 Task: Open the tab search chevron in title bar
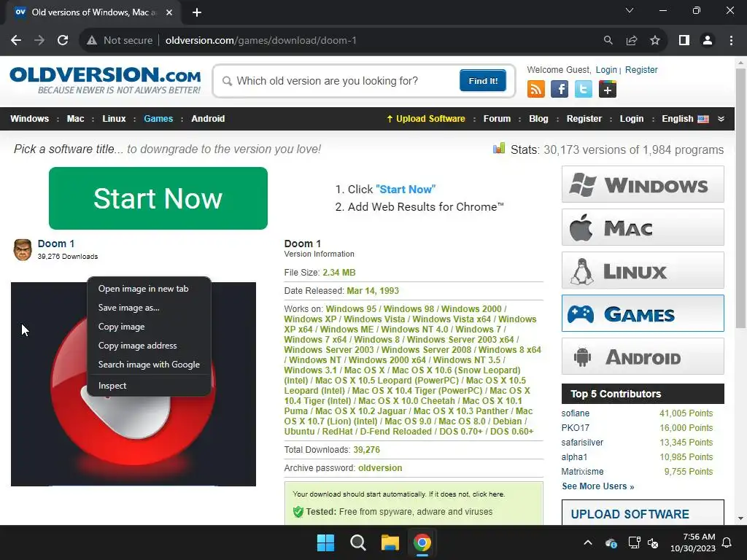tap(630, 10)
